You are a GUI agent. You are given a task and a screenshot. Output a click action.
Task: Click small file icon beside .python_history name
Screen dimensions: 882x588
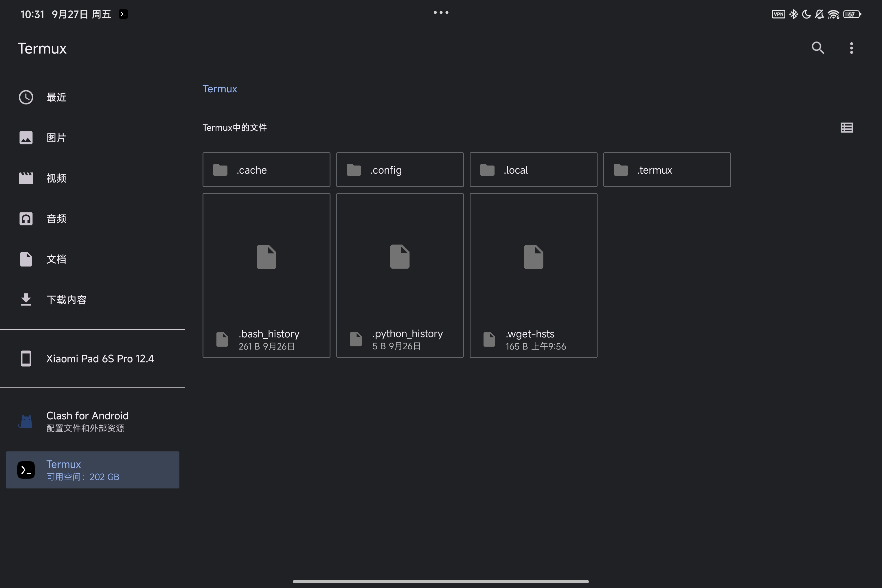click(x=356, y=339)
